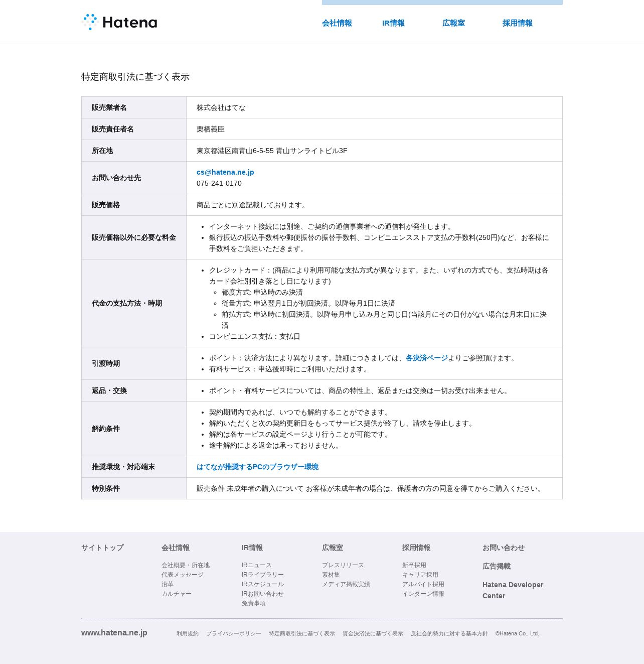The image size is (644, 664).
Task: Open メディア掲載実績 footer link
Action: pyautogui.click(x=346, y=584)
